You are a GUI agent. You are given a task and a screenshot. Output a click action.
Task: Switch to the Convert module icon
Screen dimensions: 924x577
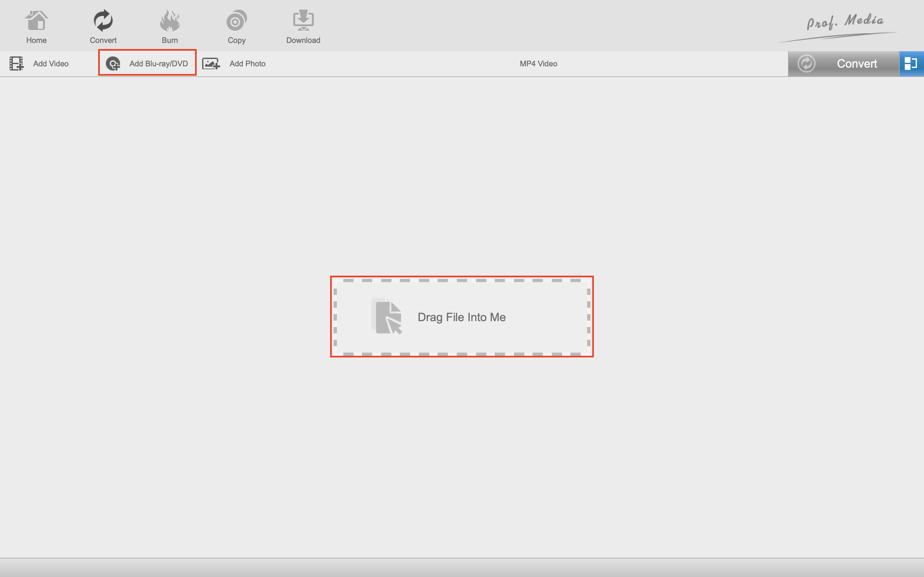(103, 21)
